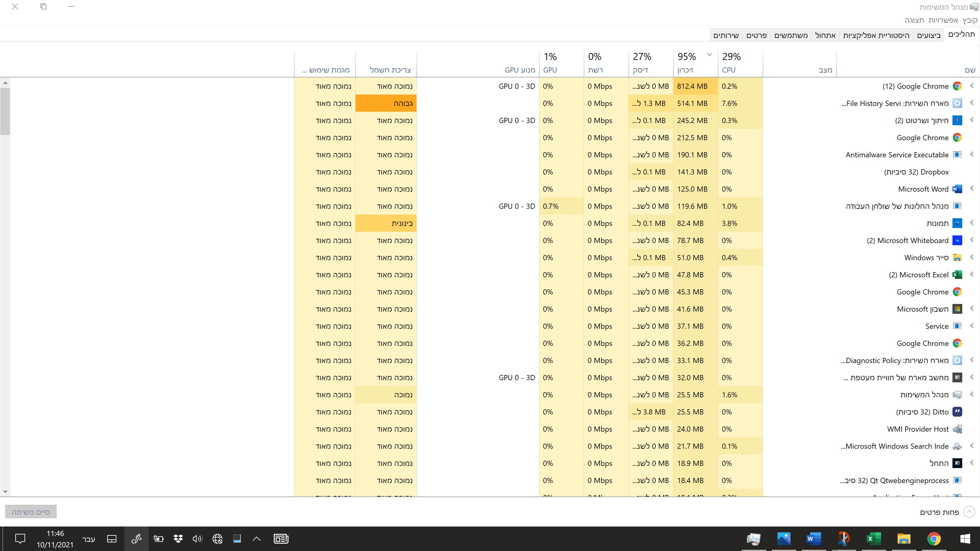
Task: Expand the Antimalware Service Executable row
Action: pyautogui.click(x=972, y=154)
